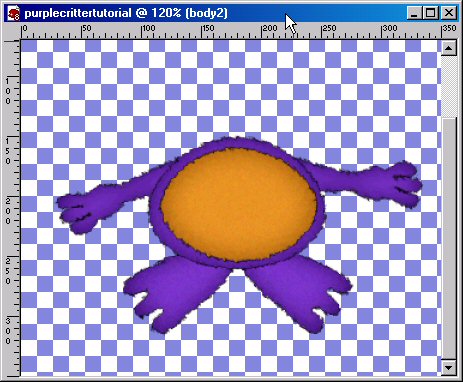This screenshot has height=382, width=463.
Task: Maximize the purplecrittertutorial image window
Action: click(431, 13)
